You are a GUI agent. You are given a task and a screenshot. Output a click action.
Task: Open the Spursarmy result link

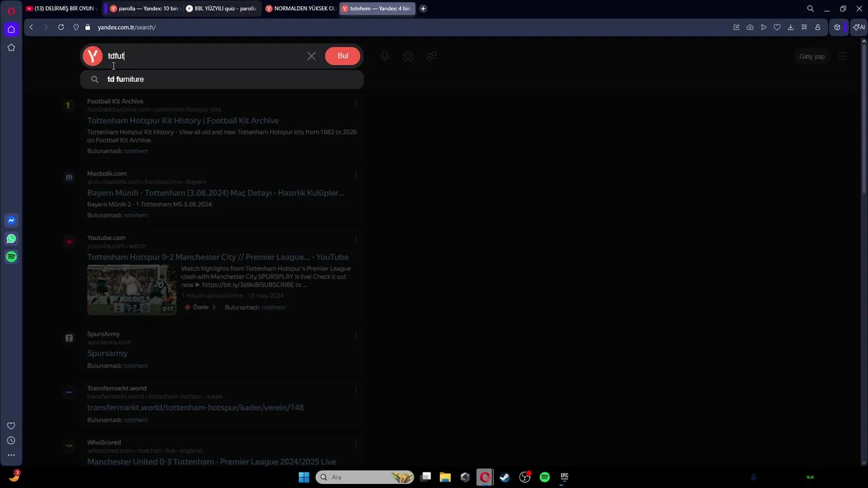[x=107, y=354]
